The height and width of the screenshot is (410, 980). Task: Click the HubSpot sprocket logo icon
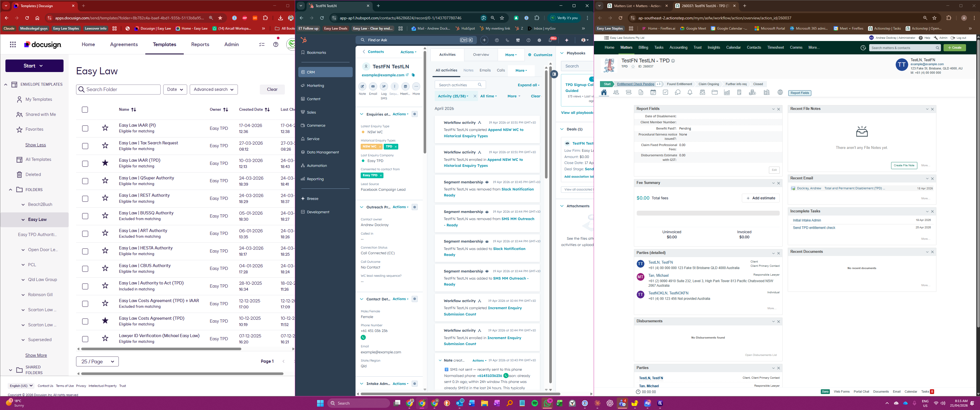tap(304, 40)
